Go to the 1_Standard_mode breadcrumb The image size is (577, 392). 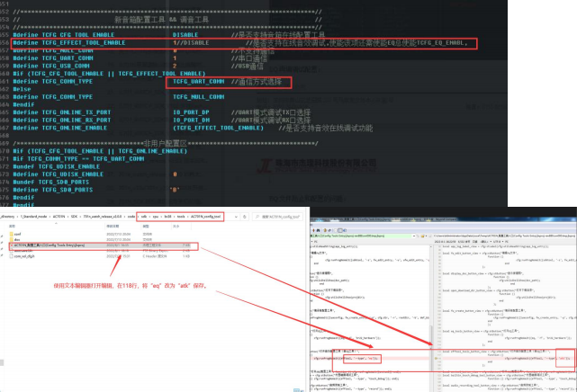33,217
